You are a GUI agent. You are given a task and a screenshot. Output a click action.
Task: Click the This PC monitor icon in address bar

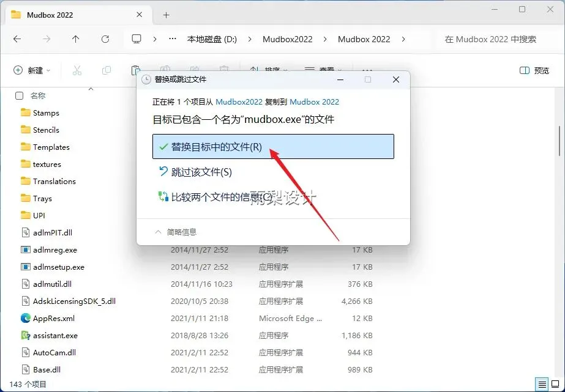coord(137,39)
